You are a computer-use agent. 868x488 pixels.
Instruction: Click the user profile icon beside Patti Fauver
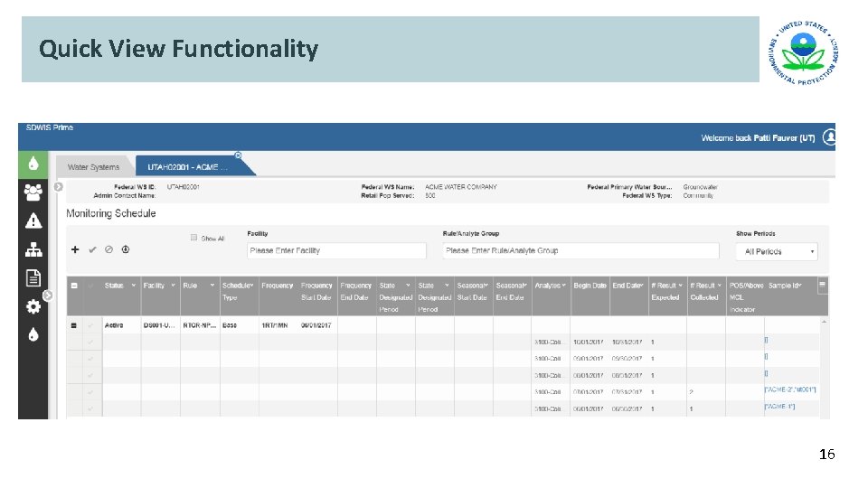point(829,136)
